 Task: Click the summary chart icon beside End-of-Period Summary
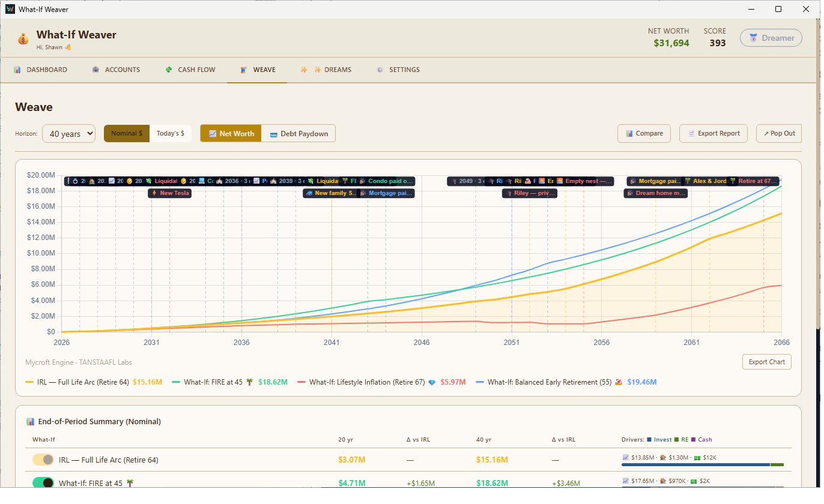tap(31, 421)
